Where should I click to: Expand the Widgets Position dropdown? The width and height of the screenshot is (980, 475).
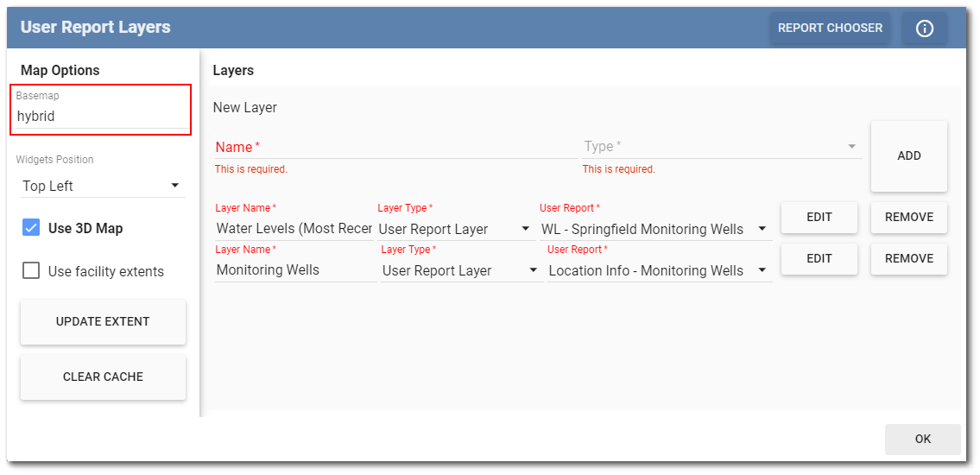tap(102, 186)
